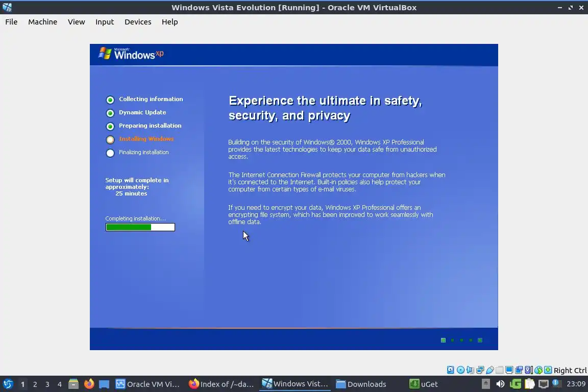This screenshot has height=392, width=588.
Task: Select the Windows Vista Evolution taskbar entry
Action: tap(295, 384)
